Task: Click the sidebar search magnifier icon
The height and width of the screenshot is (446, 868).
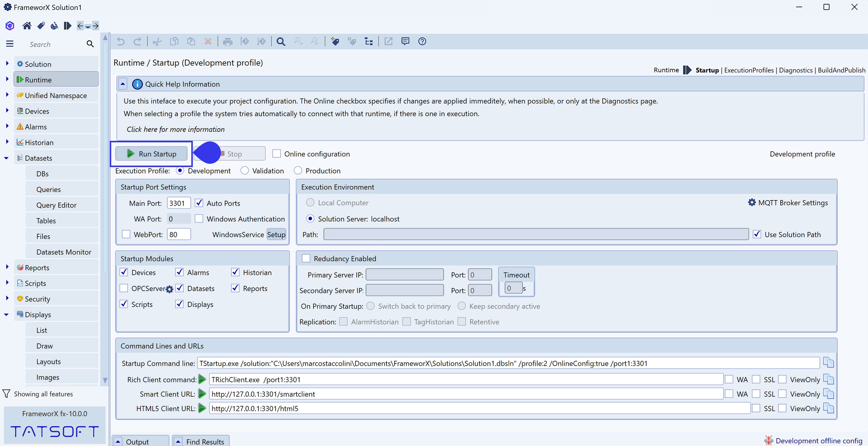Action: coord(90,44)
